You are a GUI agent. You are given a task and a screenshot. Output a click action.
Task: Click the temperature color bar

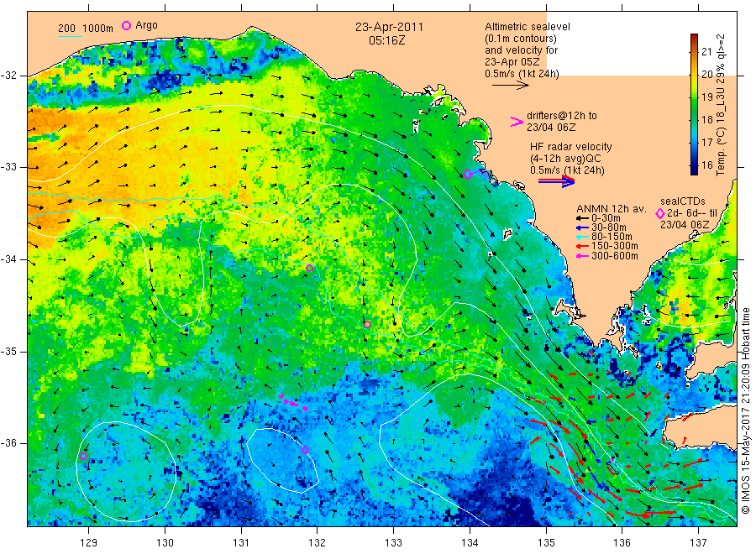tap(694, 104)
